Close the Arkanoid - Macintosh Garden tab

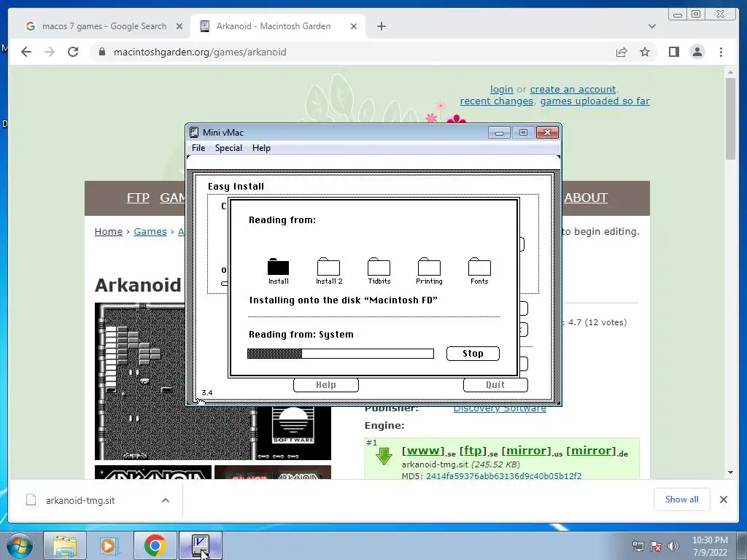tap(354, 26)
